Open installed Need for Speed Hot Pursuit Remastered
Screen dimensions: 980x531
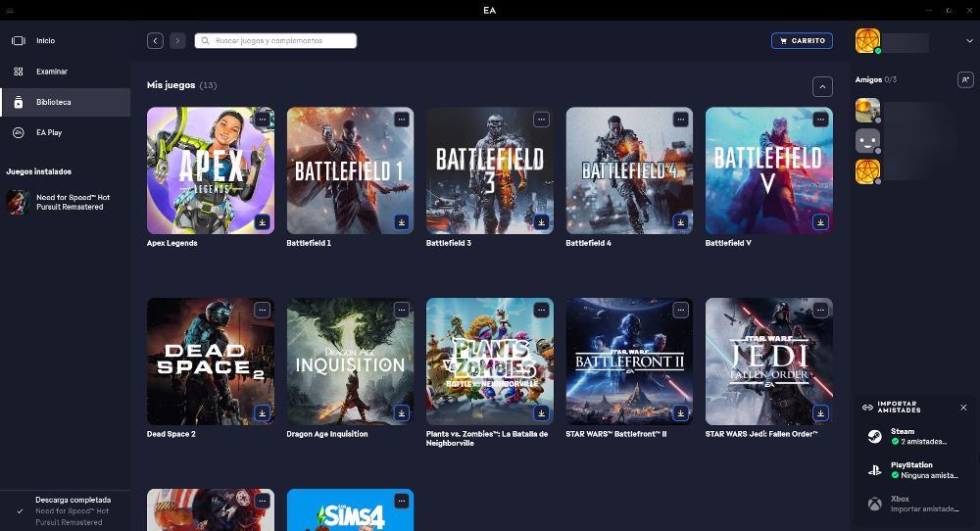click(65, 203)
